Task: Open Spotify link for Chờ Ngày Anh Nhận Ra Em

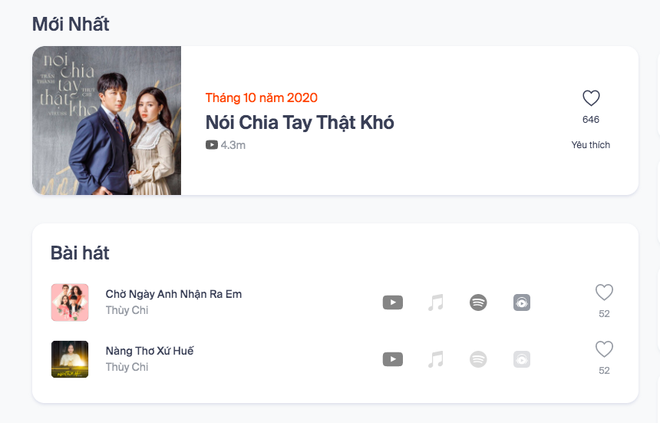Action: click(x=478, y=302)
